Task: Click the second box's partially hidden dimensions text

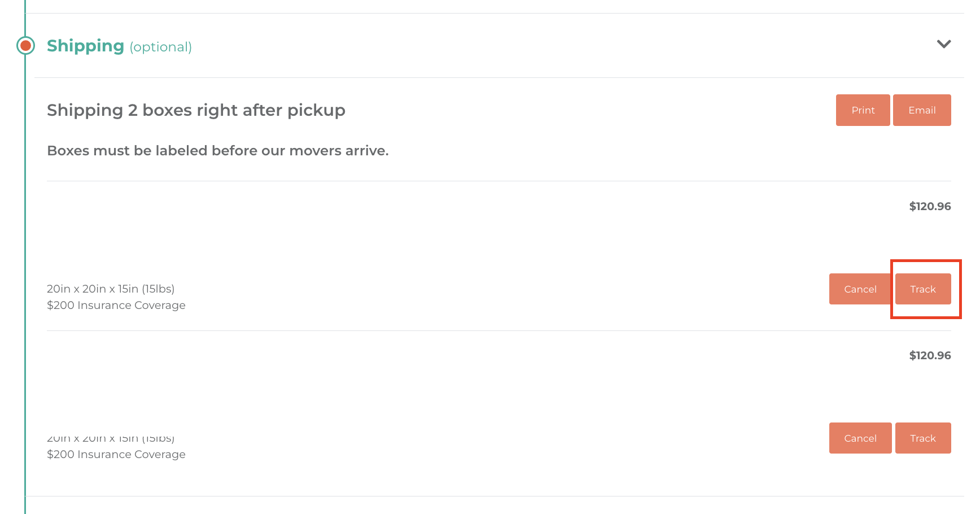Action: [111, 438]
